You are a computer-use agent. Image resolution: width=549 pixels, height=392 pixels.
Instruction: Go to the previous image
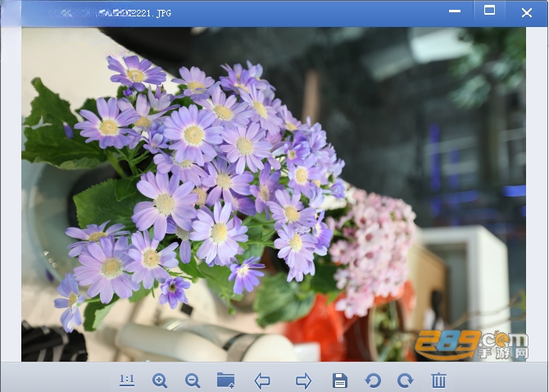(x=262, y=381)
